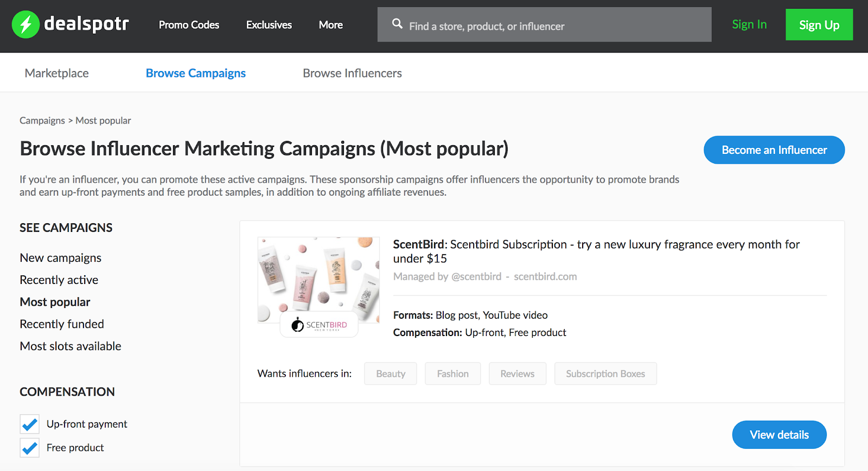Viewport: 868px width, 471px height.
Task: Click the dealspotr lightning bolt logo icon
Action: click(x=25, y=24)
